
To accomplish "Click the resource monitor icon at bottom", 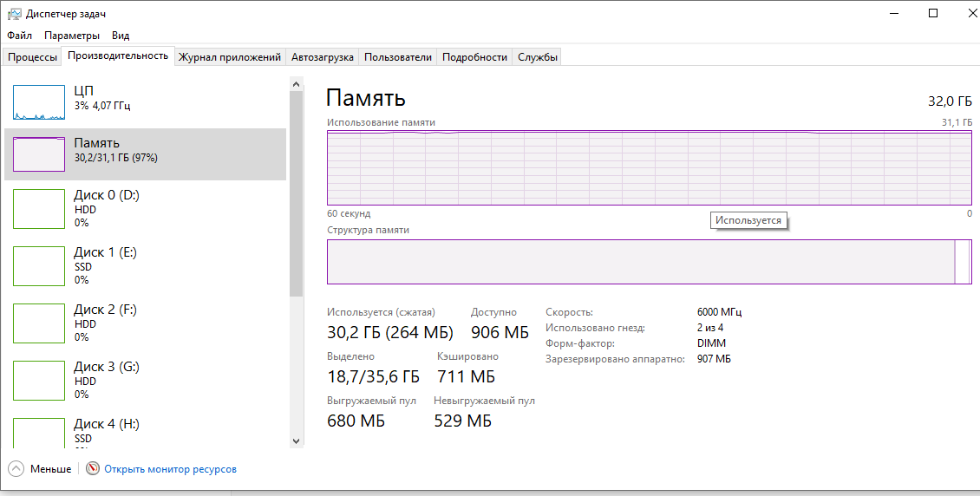I will (93, 469).
